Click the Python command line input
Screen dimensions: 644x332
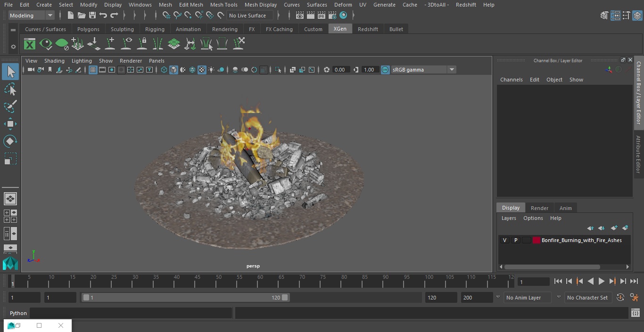coord(131,313)
